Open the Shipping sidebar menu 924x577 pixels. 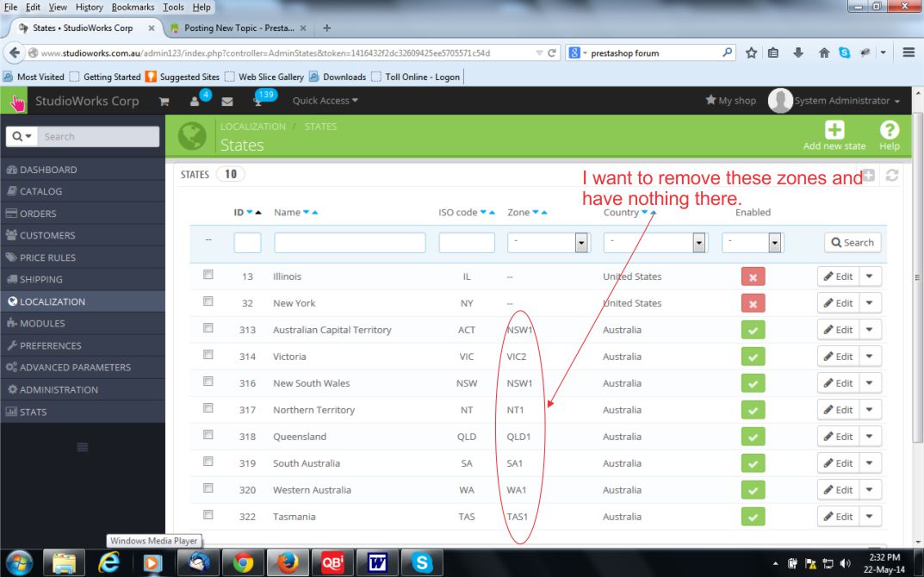[x=83, y=279]
